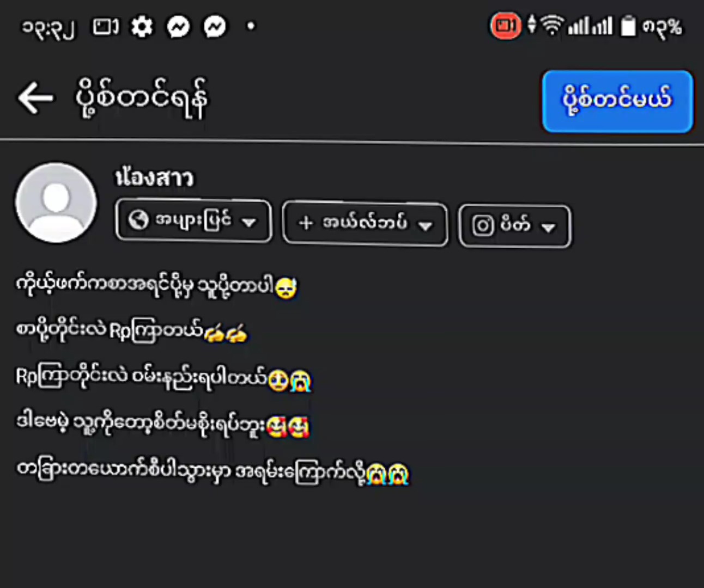Expand the add album dropdown
This screenshot has width=704, height=588.
pos(365,223)
